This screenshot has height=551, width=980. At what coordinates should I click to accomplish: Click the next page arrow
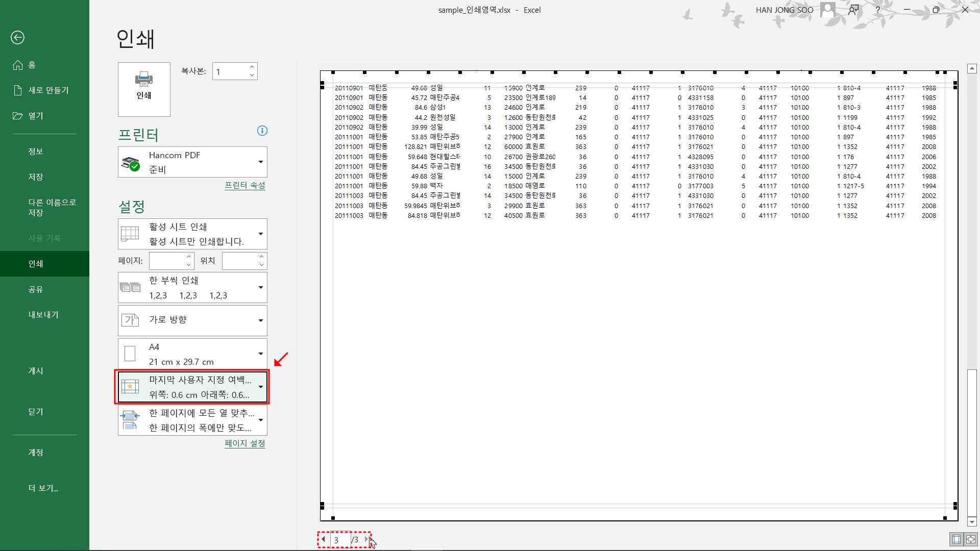point(366,539)
